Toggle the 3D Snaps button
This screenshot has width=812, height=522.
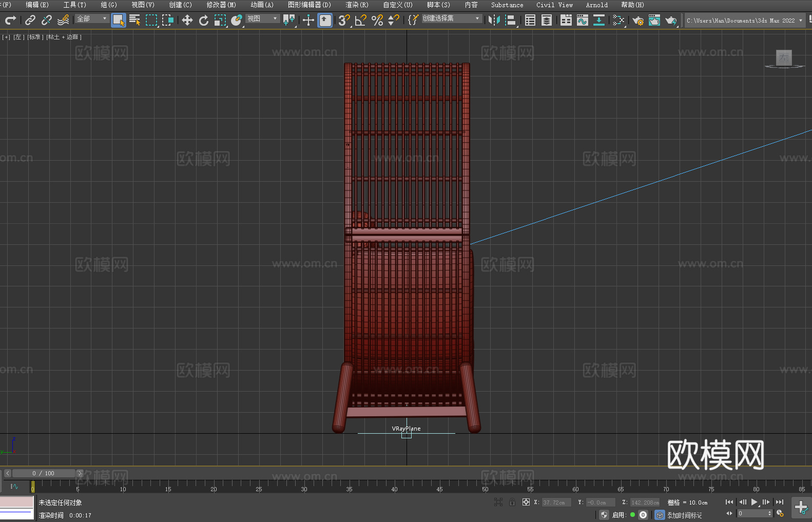344,20
